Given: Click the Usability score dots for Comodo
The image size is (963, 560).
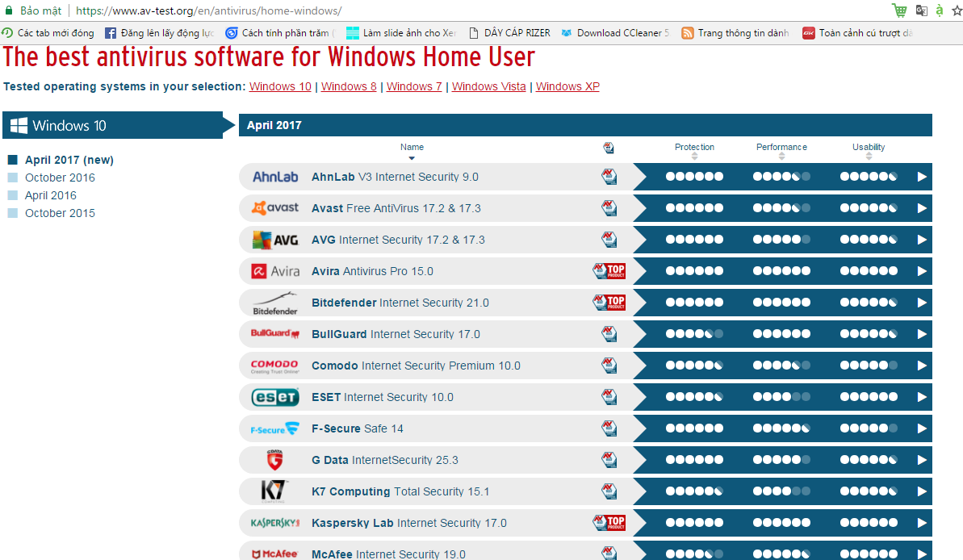Looking at the screenshot, I should [869, 366].
